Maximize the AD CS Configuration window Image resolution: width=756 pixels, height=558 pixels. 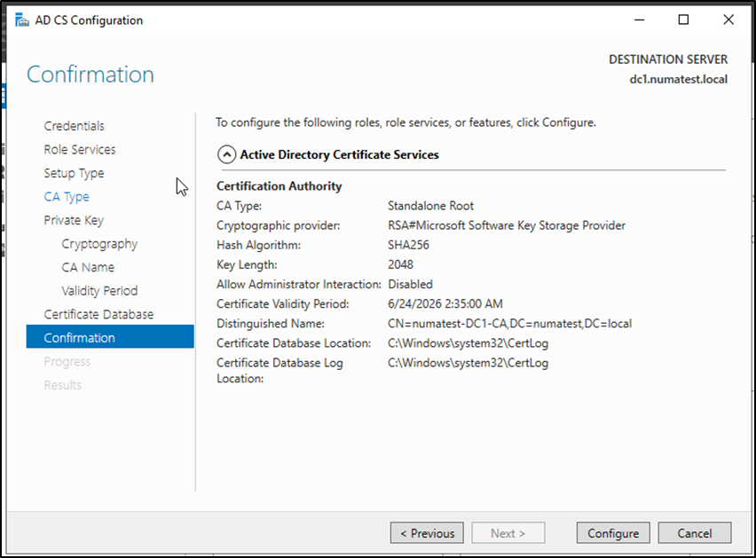click(683, 20)
